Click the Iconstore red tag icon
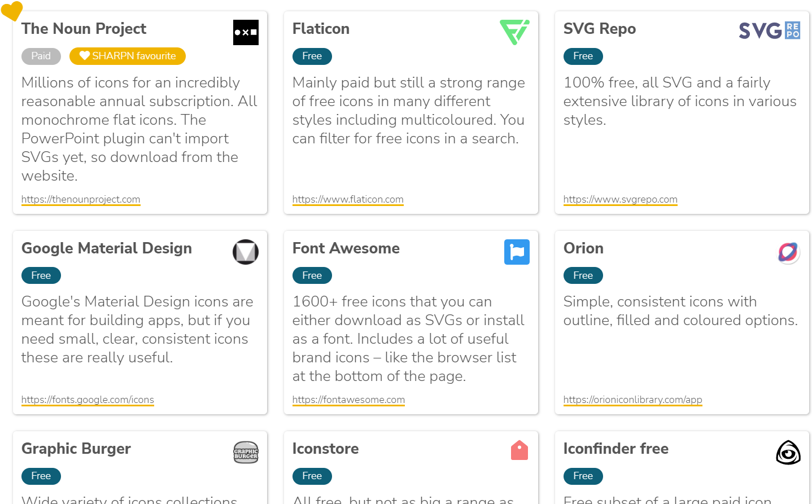This screenshot has width=812, height=504. click(519, 450)
